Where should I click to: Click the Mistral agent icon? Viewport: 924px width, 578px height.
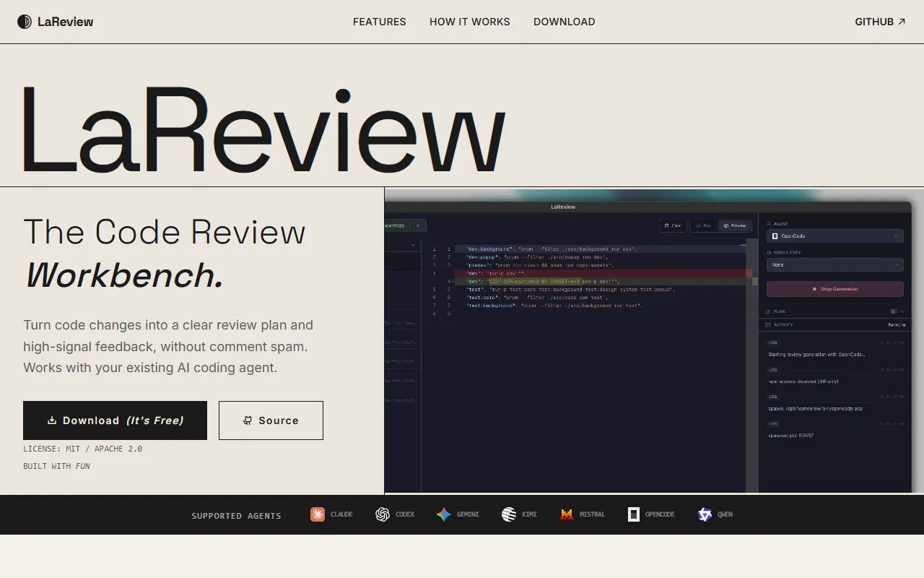pos(567,514)
